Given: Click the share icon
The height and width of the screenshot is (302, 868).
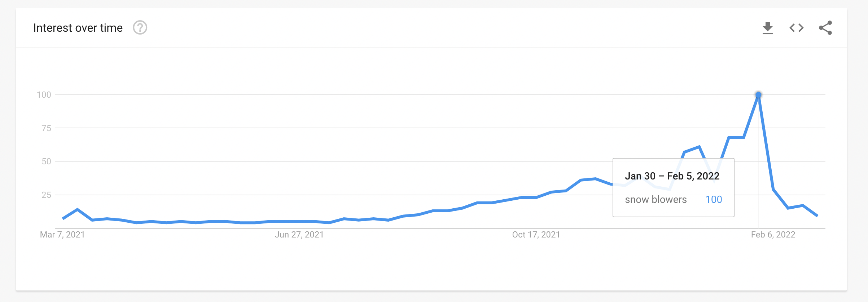Looking at the screenshot, I should pyautogui.click(x=825, y=28).
